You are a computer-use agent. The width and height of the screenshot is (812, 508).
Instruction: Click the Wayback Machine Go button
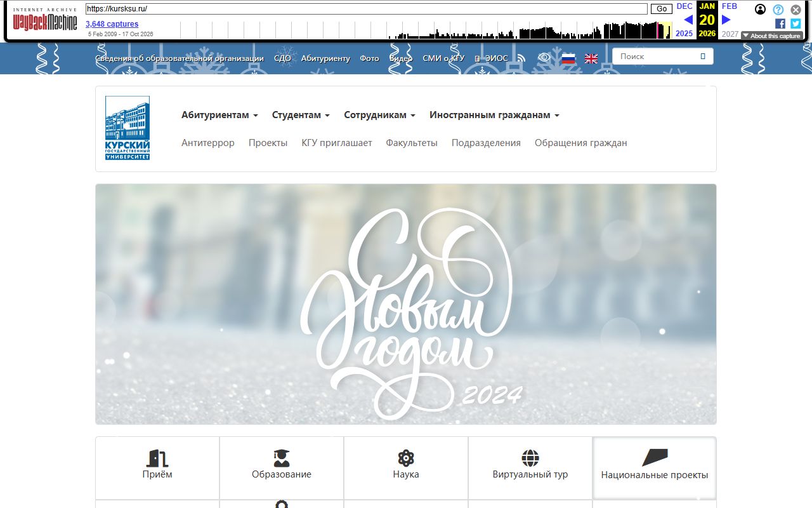(662, 9)
